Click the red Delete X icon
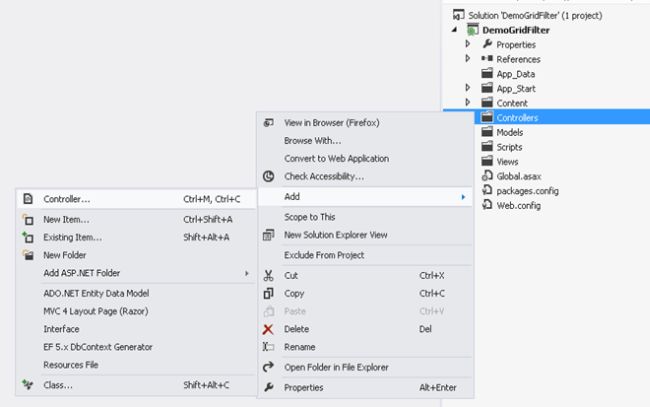 (268, 329)
